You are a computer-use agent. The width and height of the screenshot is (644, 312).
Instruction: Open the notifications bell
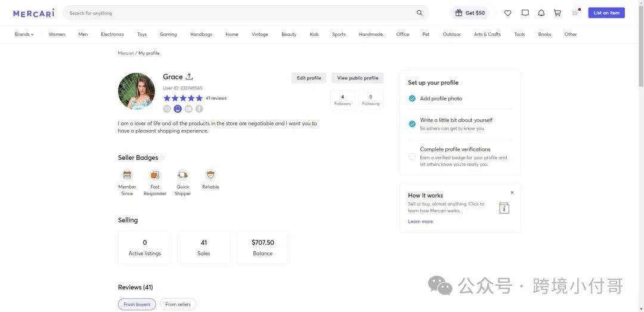[541, 13]
